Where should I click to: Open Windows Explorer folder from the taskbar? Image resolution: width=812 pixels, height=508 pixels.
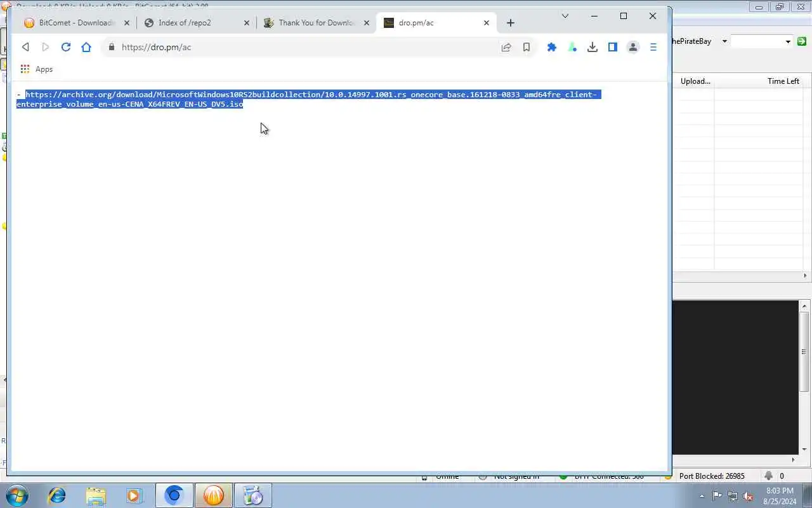tap(96, 495)
